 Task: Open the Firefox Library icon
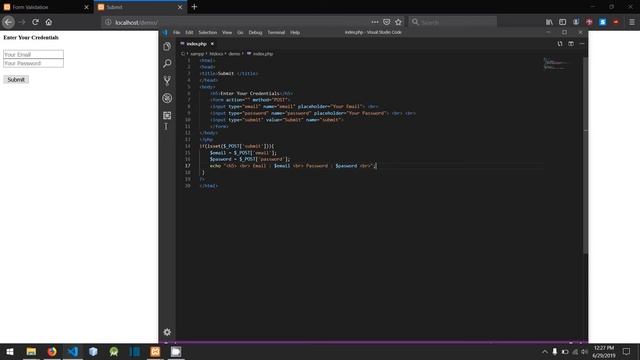point(549,22)
